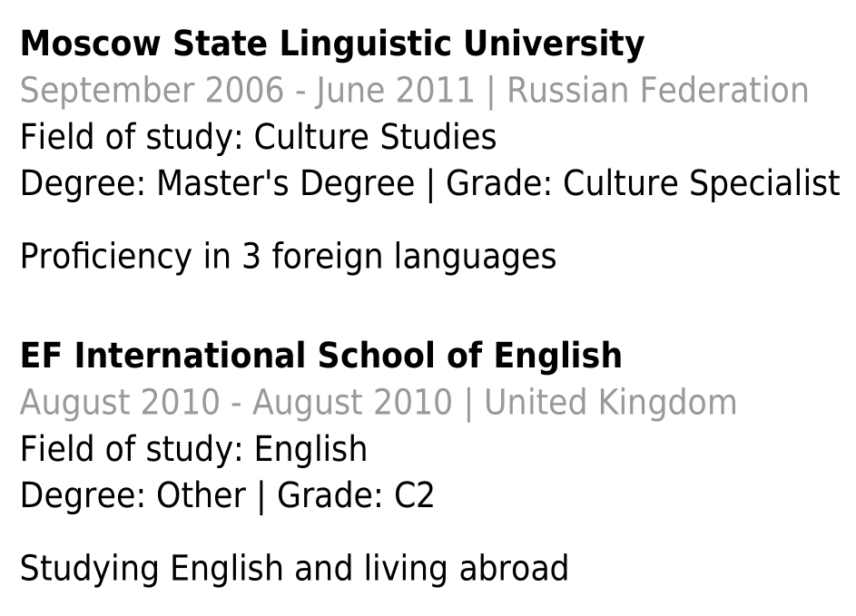This screenshot has width=856, height=616.
Task: Click Studying English and living abroad description
Action: click(x=294, y=569)
